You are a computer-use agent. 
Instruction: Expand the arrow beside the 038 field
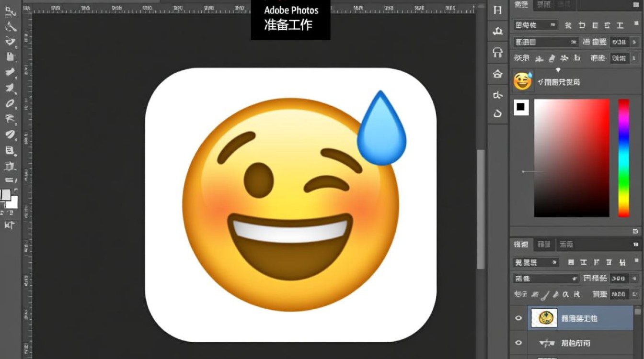coord(635,42)
